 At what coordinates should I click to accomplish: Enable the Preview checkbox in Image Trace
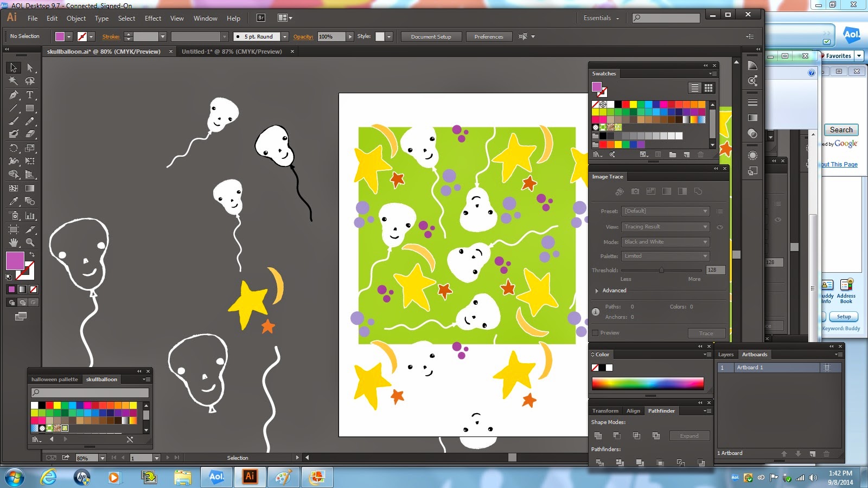595,333
